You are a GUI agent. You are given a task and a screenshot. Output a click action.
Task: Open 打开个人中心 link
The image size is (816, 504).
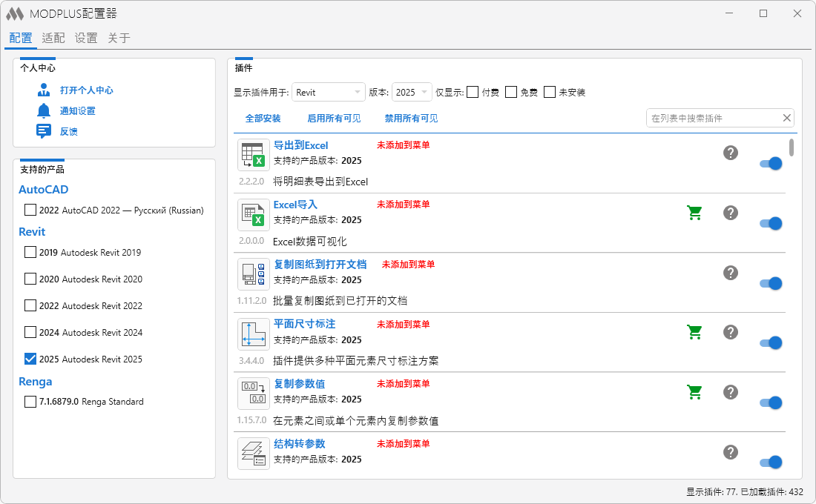(x=86, y=90)
